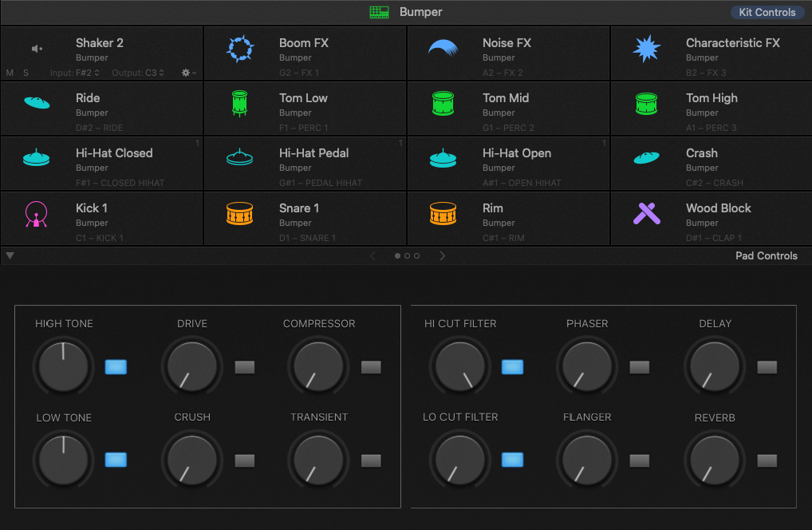Select the second page indicator dot
This screenshot has width=812, height=530.
pos(407,256)
